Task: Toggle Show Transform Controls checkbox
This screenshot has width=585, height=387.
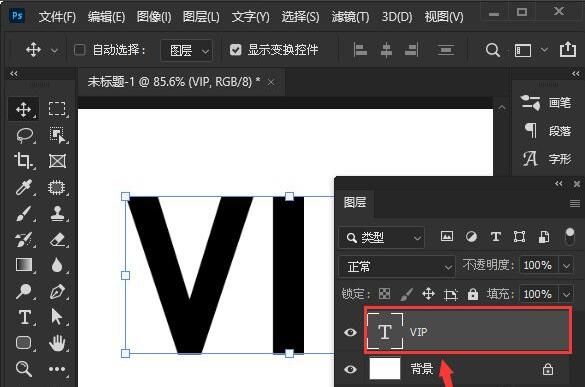Action: click(235, 50)
